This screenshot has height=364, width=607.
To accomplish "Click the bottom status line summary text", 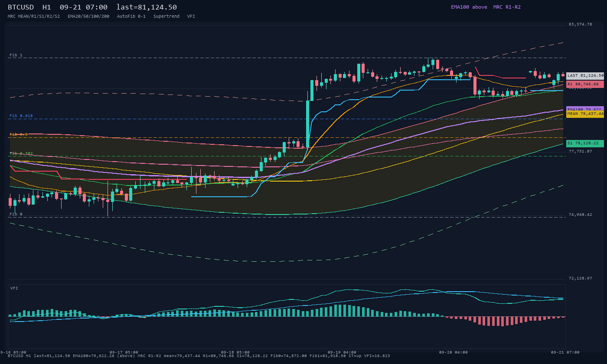I will (x=199, y=356).
